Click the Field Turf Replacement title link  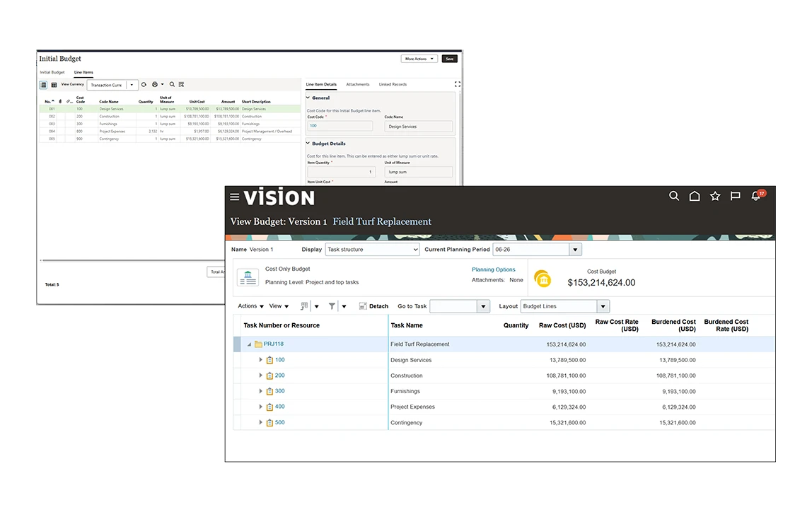click(x=382, y=221)
